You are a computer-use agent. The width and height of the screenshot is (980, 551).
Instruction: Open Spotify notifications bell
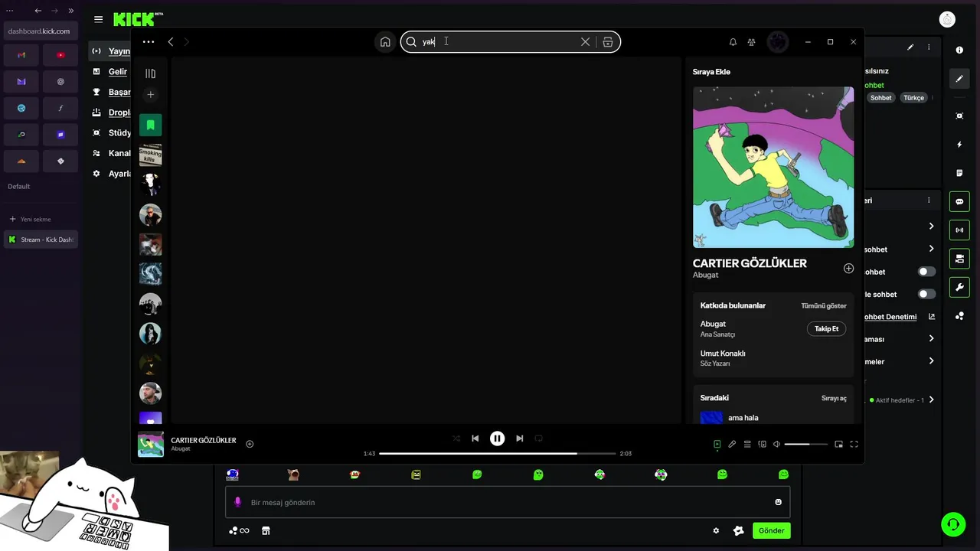click(733, 42)
